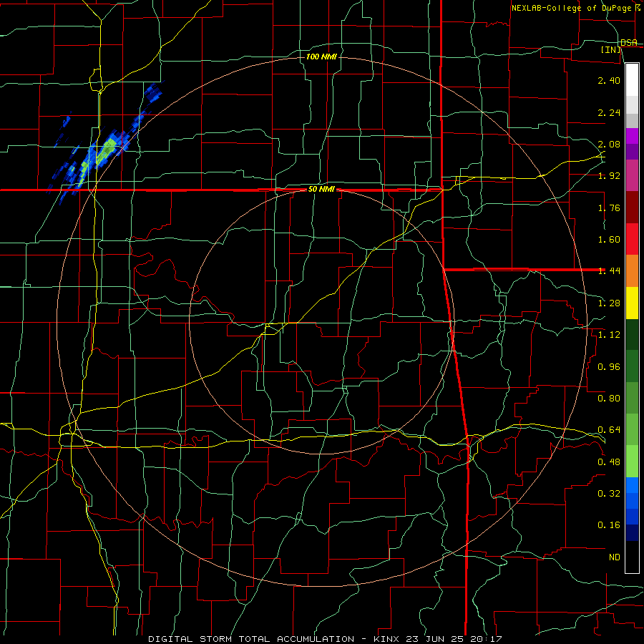Screen dimensions: 644x644
Task: Click the 0.32 legend value
Action: (609, 493)
